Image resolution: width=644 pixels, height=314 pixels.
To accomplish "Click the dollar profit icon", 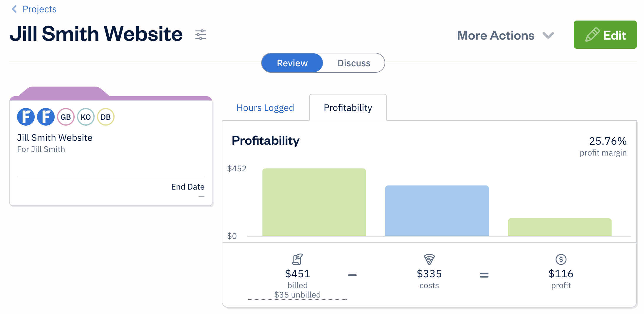I will click(561, 260).
